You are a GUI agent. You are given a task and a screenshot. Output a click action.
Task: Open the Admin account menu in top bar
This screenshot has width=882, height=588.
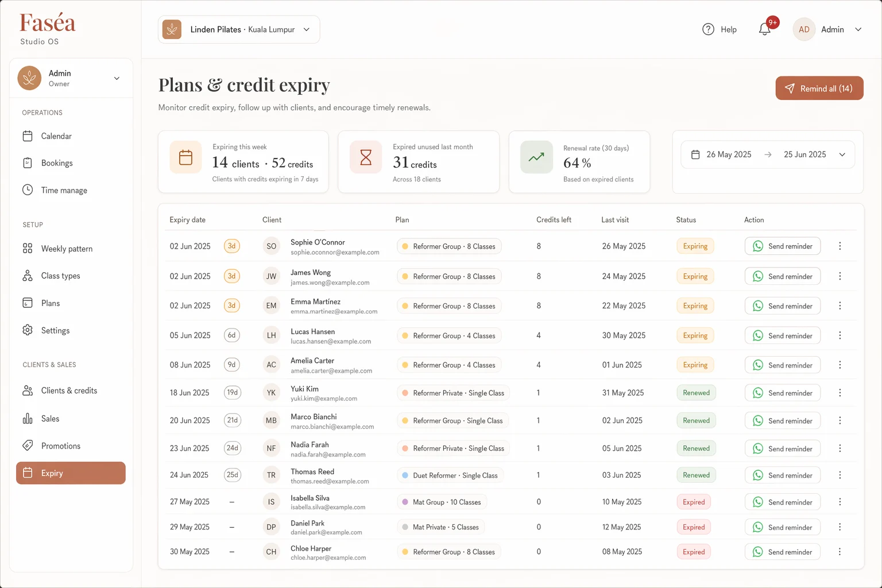(x=827, y=29)
